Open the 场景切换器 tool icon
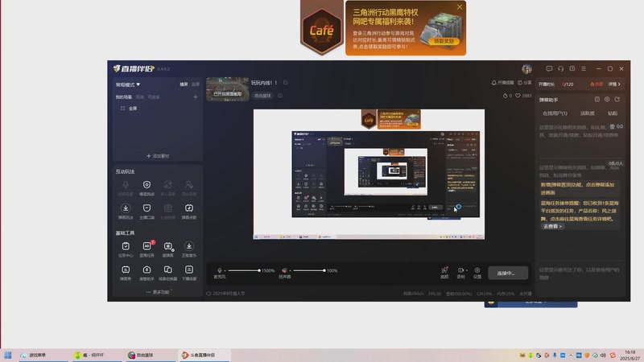 [168, 269]
